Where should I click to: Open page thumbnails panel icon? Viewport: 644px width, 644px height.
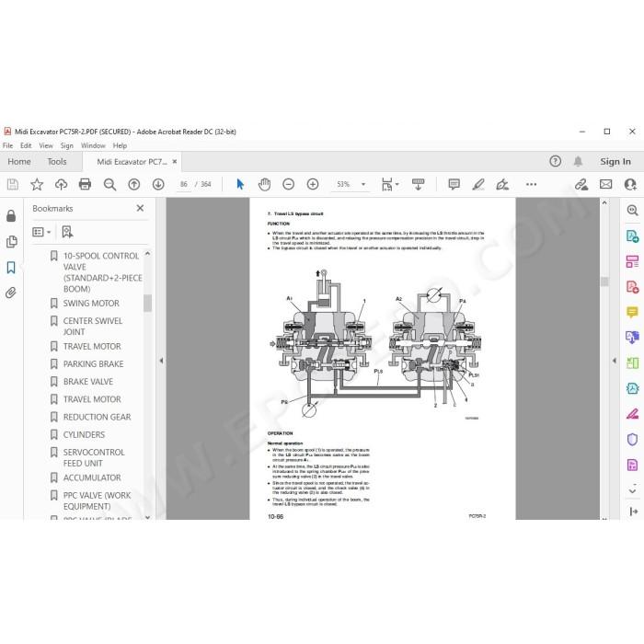click(11, 241)
